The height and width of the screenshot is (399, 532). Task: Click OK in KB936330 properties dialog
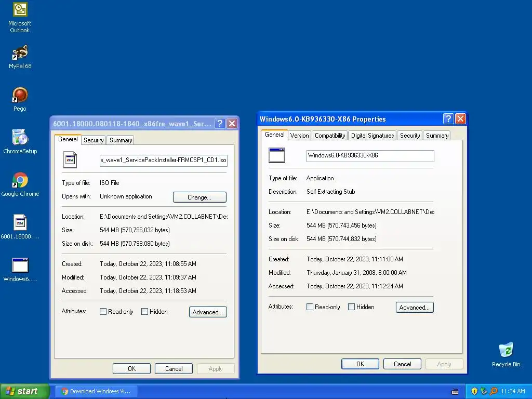point(361,364)
